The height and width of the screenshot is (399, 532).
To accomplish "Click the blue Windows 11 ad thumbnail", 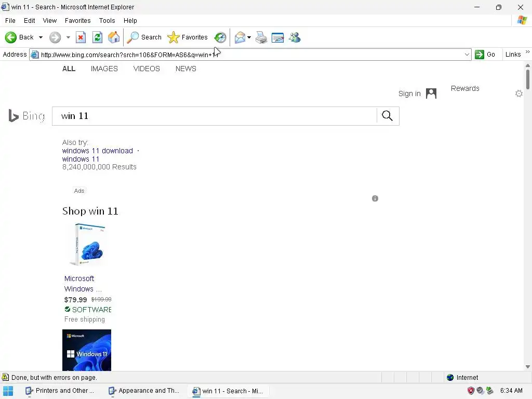I will point(87,350).
